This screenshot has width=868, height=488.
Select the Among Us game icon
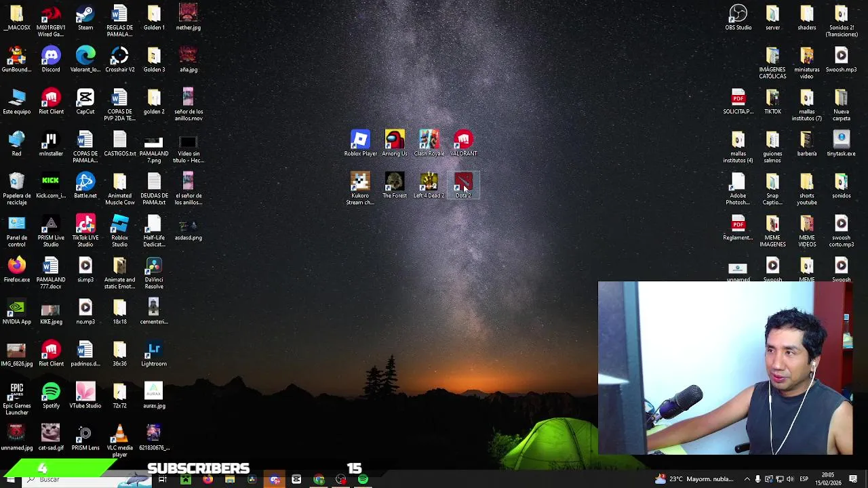pos(395,144)
